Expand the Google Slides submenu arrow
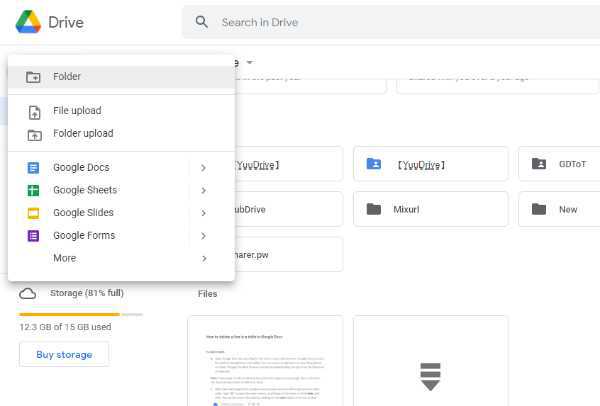This screenshot has height=406, width=600. (203, 213)
